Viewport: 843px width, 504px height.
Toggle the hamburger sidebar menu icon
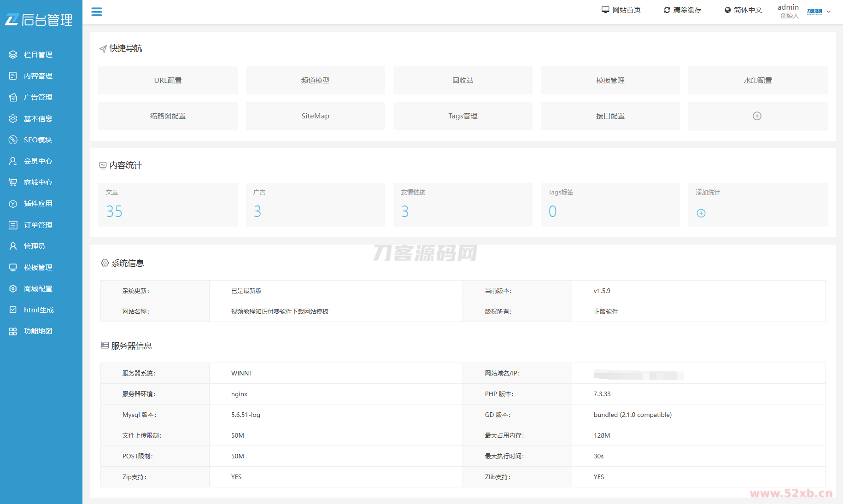[x=96, y=12]
